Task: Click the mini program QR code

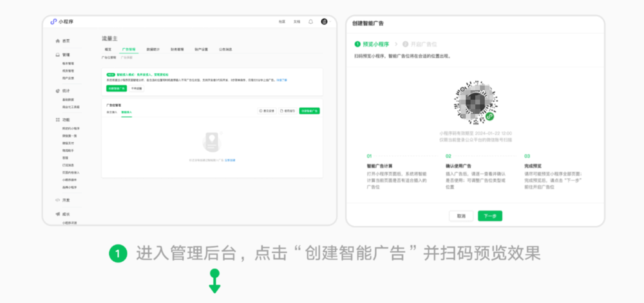Action: click(476, 102)
